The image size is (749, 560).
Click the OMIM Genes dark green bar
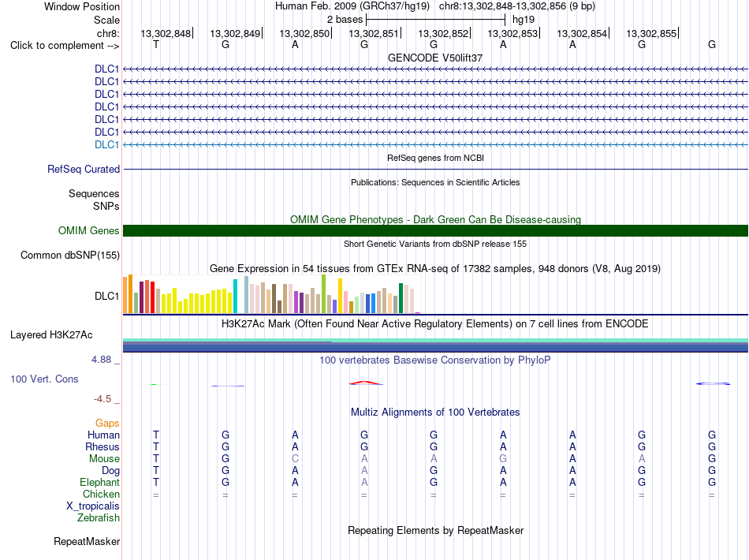point(435,230)
